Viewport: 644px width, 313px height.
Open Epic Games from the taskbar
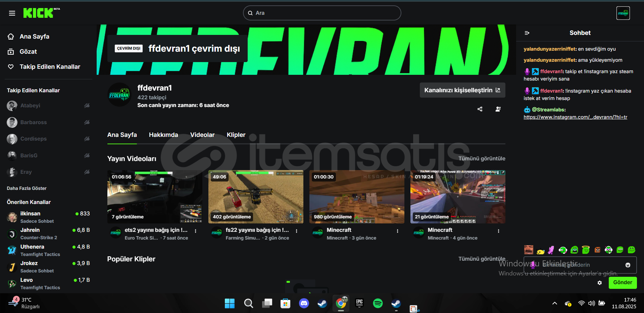(359, 304)
